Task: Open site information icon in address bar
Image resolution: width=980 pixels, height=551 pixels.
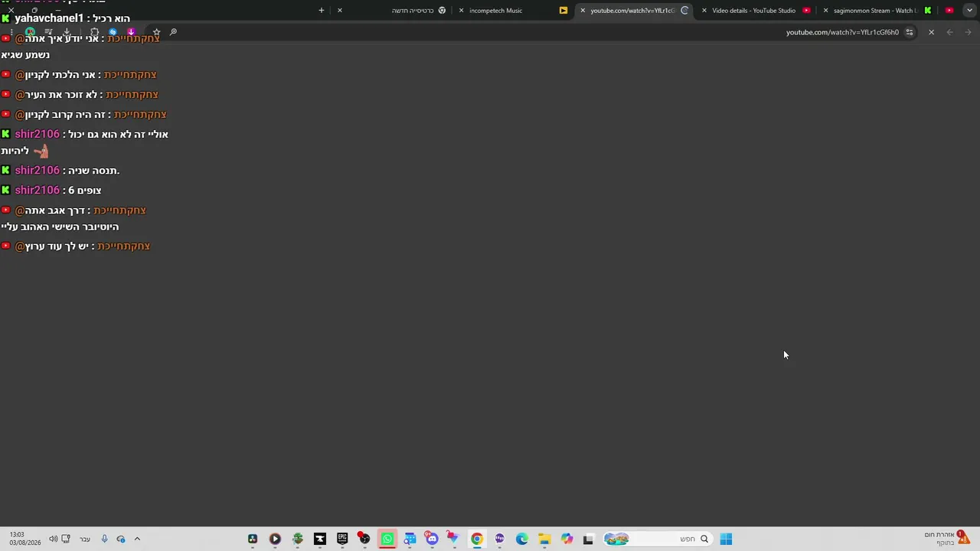Action: [x=910, y=32]
